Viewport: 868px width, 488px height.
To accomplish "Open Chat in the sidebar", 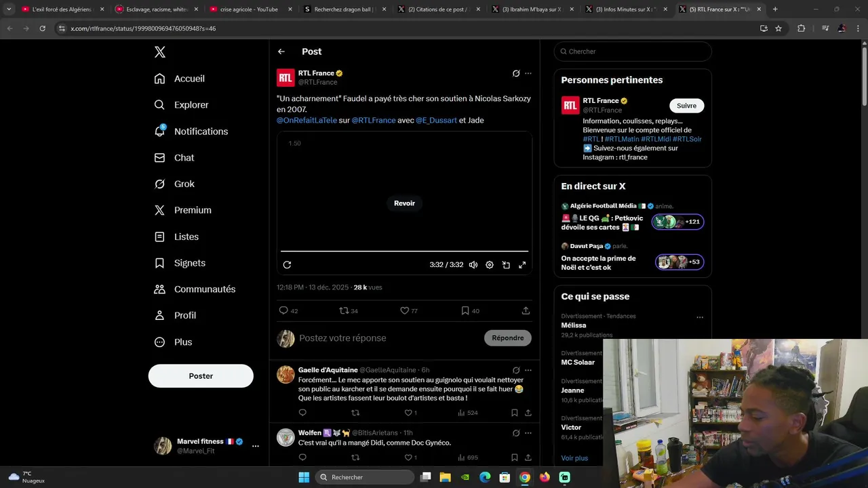I will (174, 158).
